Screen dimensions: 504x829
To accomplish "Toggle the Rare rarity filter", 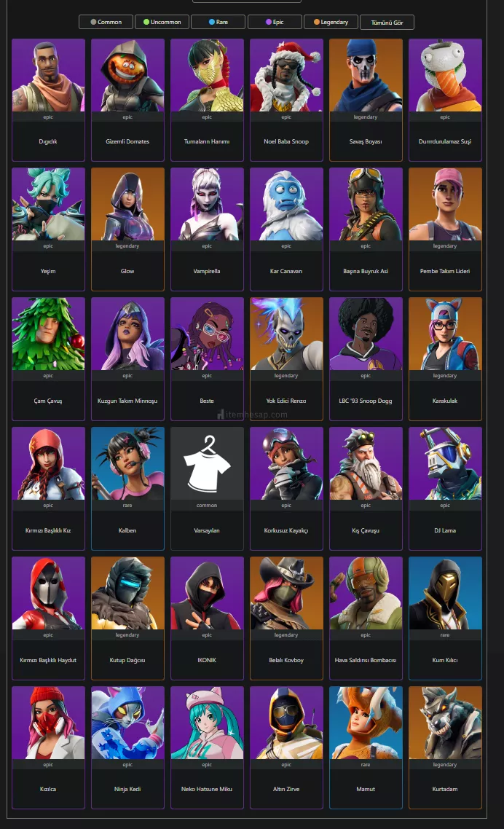I will pos(218,22).
